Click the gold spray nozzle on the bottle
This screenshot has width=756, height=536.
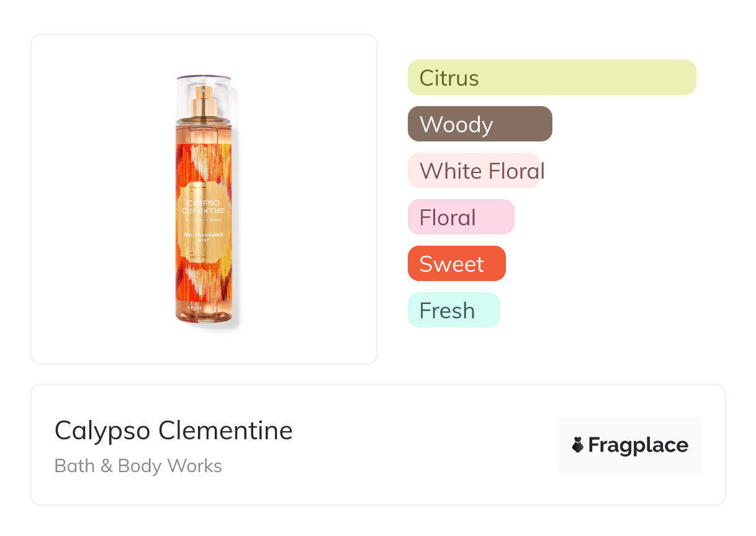[x=204, y=101]
